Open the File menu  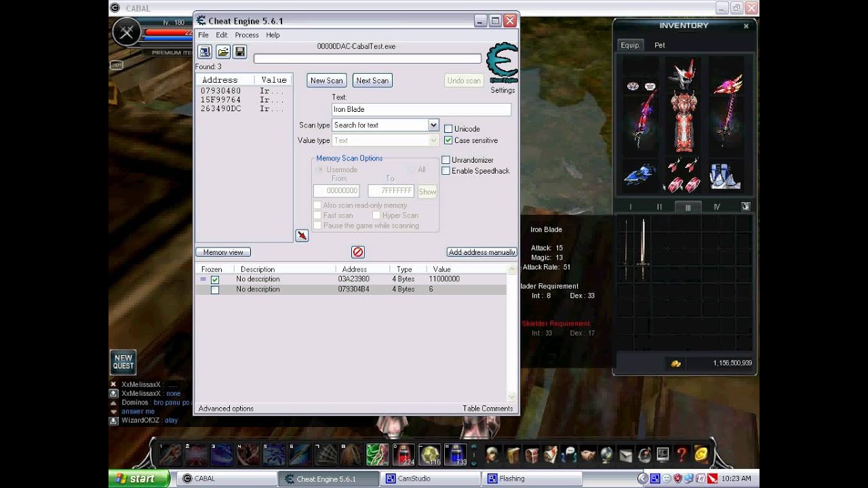tap(203, 35)
